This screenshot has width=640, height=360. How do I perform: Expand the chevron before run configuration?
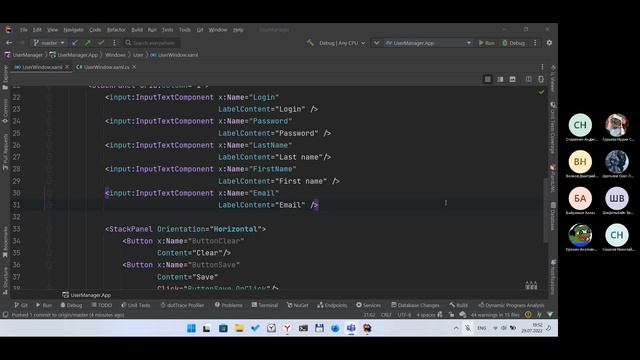(376, 43)
